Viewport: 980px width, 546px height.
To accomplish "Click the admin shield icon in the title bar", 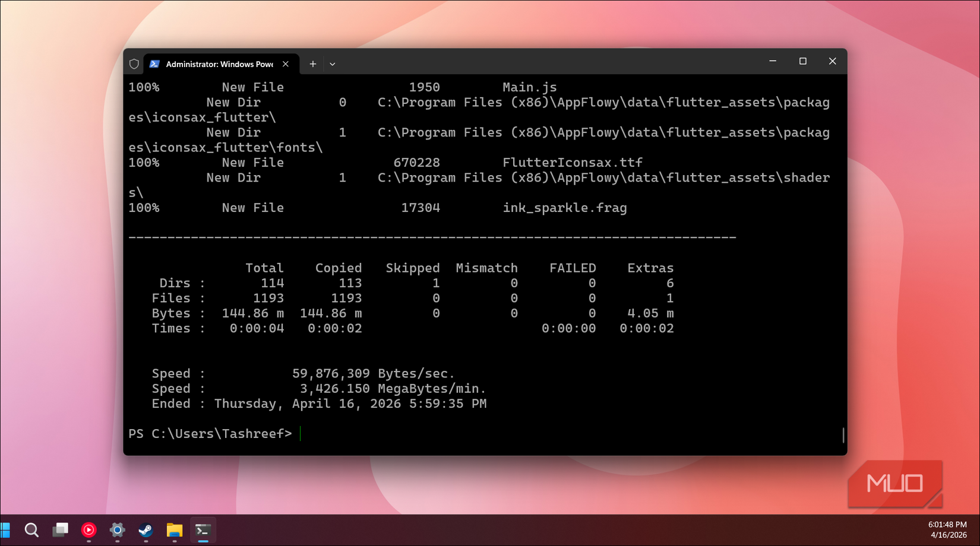I will coord(134,64).
